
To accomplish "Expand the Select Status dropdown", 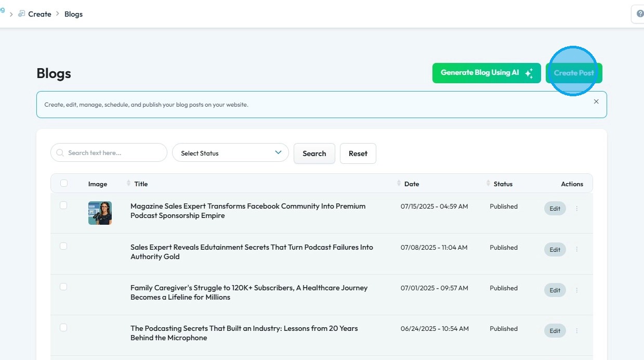I will pos(230,153).
